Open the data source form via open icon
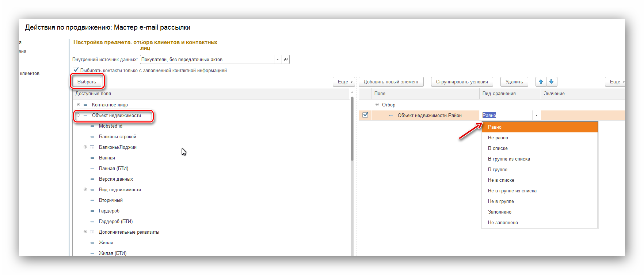Viewport: 644px width, 275px height. (x=286, y=59)
